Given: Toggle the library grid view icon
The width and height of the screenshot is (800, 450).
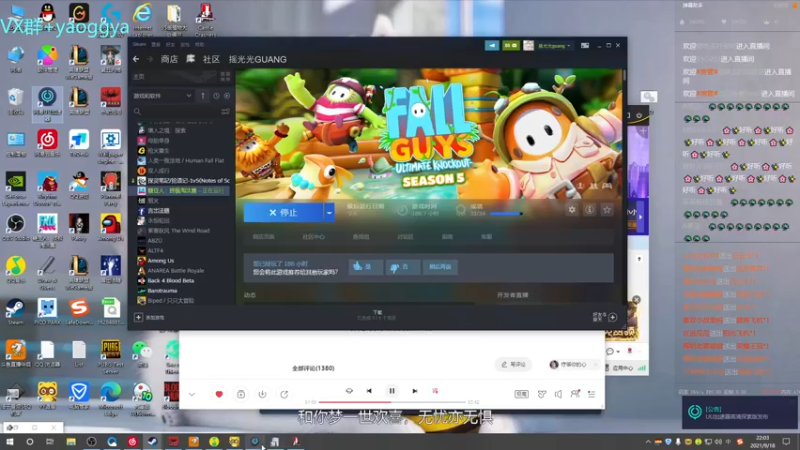Looking at the screenshot, I should point(225,77).
